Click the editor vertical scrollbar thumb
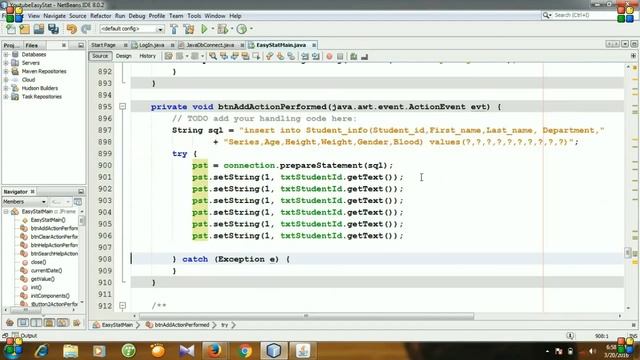 point(628,252)
